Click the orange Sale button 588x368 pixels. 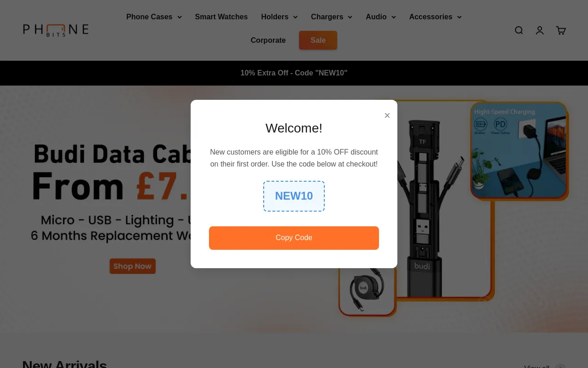(318, 40)
